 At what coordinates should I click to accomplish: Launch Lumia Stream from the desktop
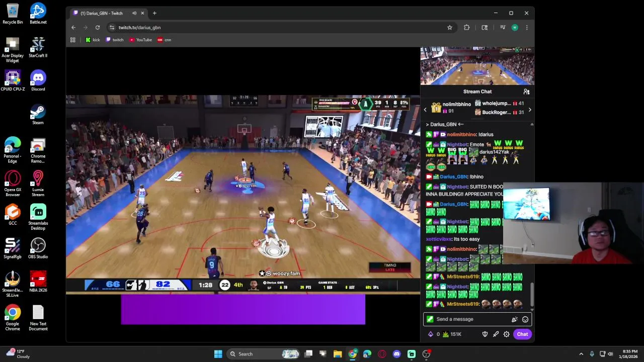point(38,184)
